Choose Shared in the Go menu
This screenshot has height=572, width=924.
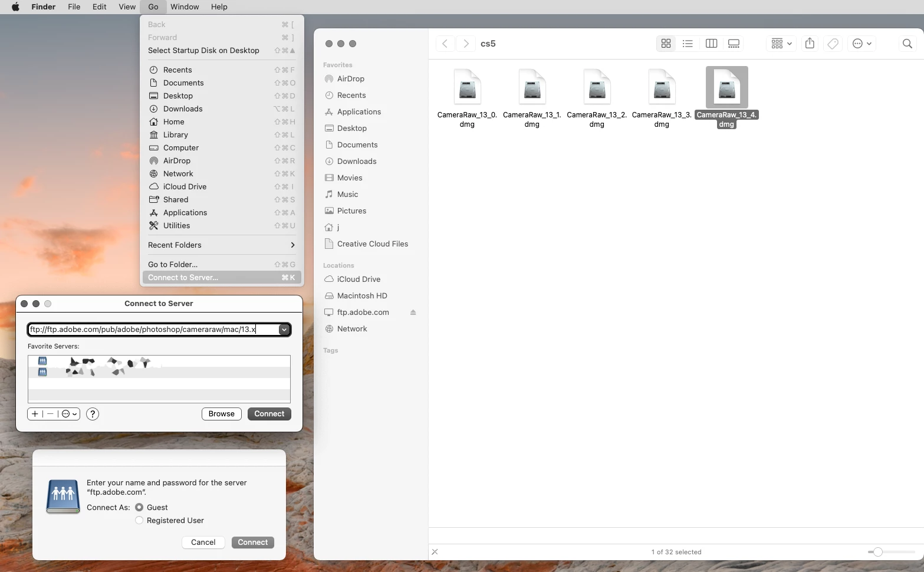pos(222,200)
